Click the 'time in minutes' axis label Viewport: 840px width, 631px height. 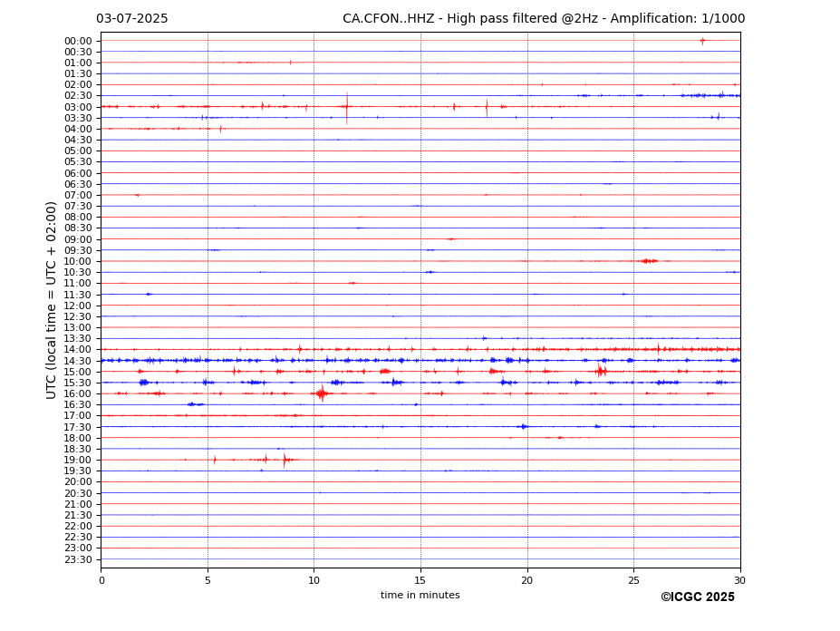pyautogui.click(x=420, y=595)
